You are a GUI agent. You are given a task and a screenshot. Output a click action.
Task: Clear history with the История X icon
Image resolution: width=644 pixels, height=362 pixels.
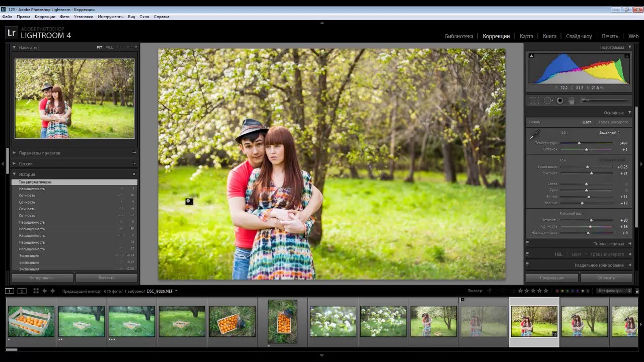click(134, 174)
